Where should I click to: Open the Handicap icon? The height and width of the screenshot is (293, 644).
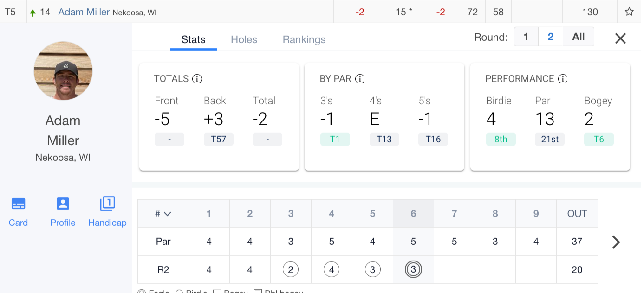[x=107, y=204]
